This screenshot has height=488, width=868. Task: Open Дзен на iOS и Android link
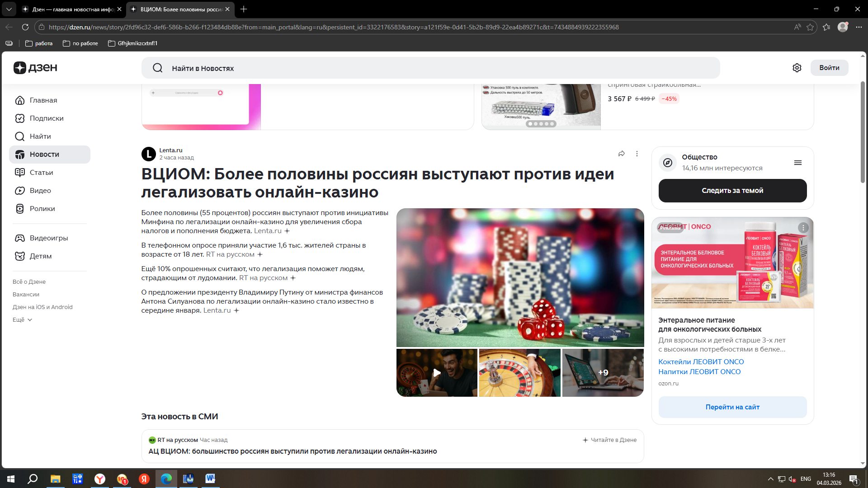42,307
